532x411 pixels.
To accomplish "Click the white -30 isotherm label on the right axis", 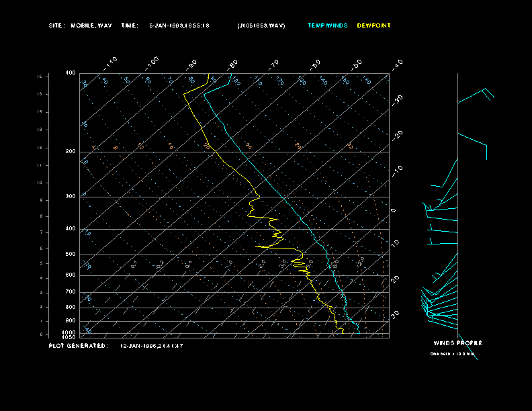I will [x=397, y=100].
